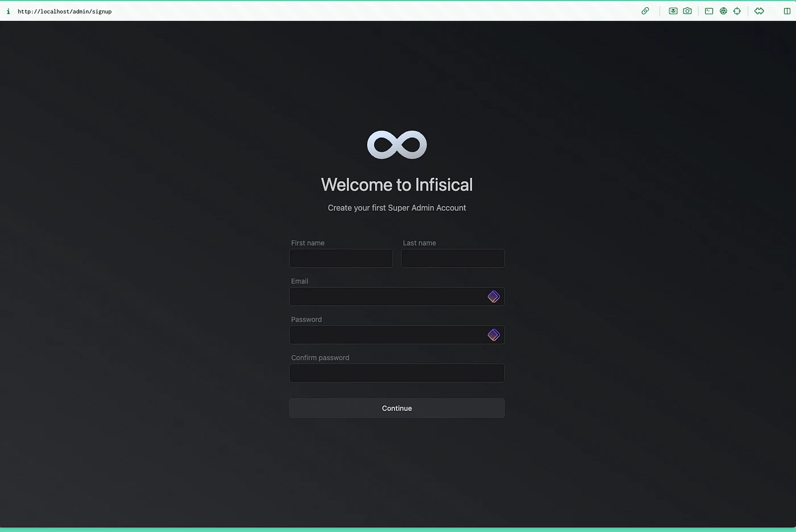Click the "Confirm password" label
This screenshot has height=532, width=796.
pos(320,358)
